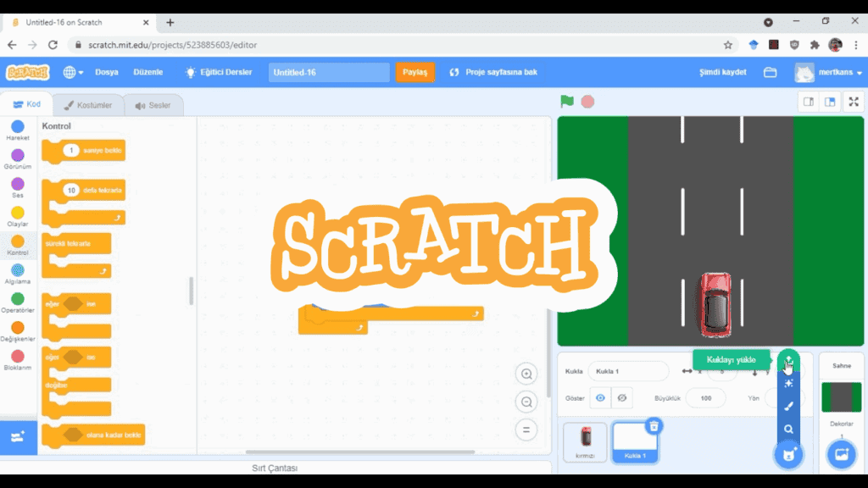Select the Ses block category
Screen dimensions: 868x488
pos(18,188)
